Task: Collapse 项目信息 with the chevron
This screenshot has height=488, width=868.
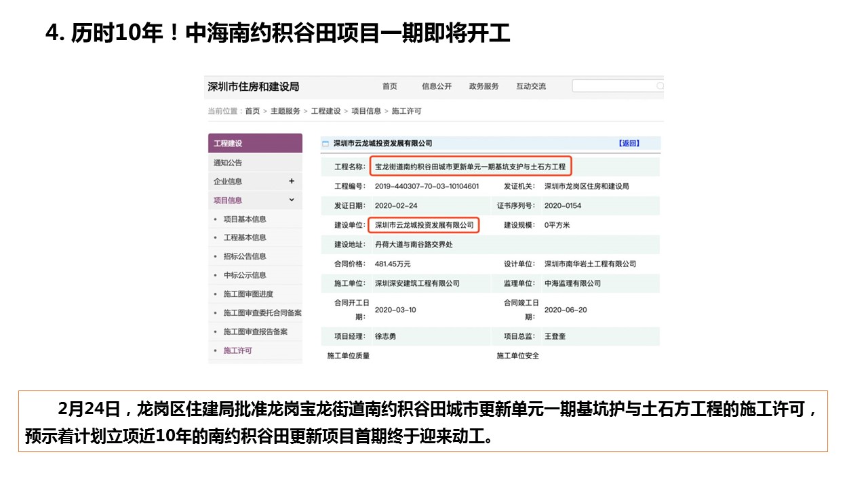Action: coord(292,200)
